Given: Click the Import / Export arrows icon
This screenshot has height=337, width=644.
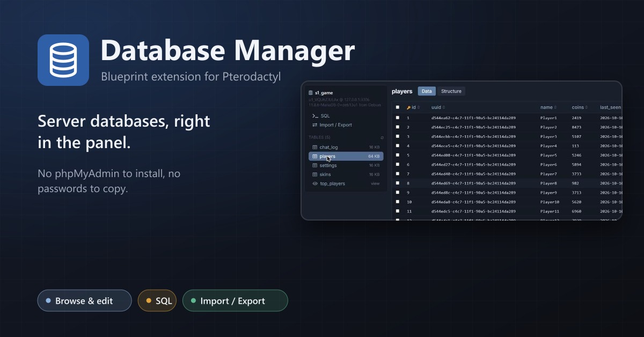Looking at the screenshot, I should point(315,125).
